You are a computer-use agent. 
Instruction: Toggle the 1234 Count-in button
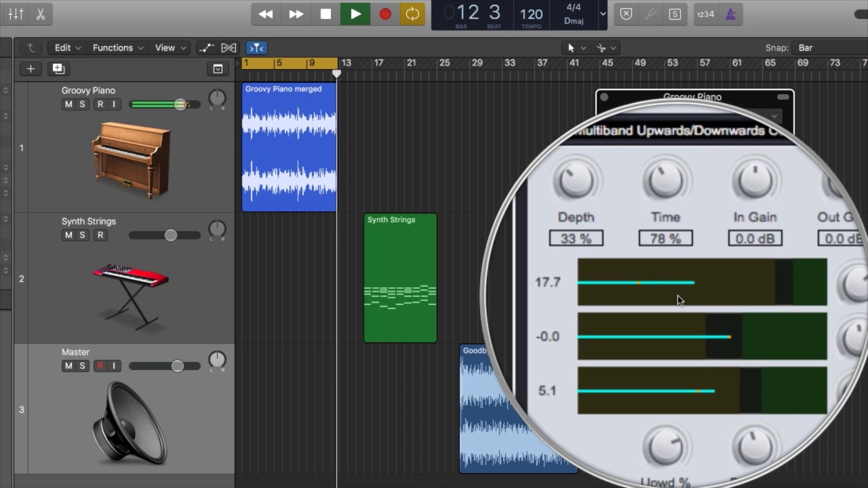[x=706, y=14]
